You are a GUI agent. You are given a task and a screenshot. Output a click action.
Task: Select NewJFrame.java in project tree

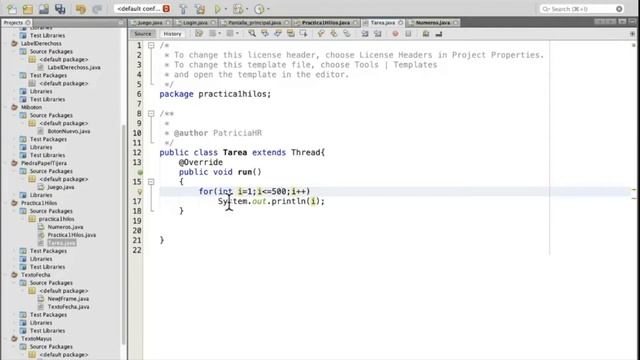pyautogui.click(x=68, y=299)
